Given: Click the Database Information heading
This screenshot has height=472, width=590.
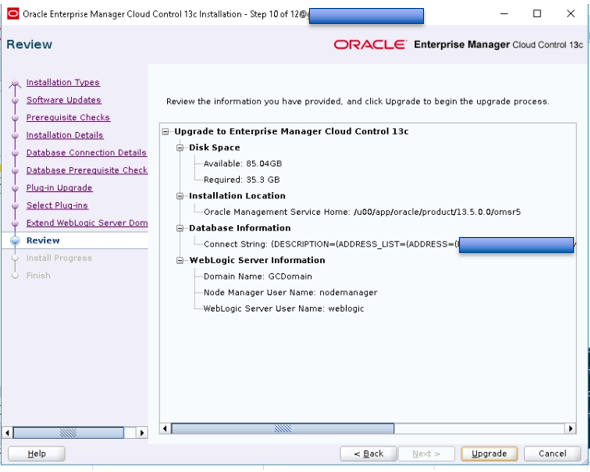Looking at the screenshot, I should (x=240, y=228).
